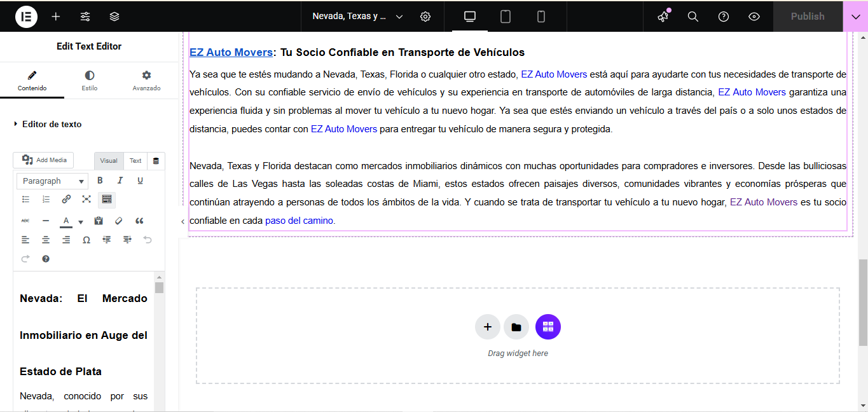Select the Text editor tab

tap(135, 161)
